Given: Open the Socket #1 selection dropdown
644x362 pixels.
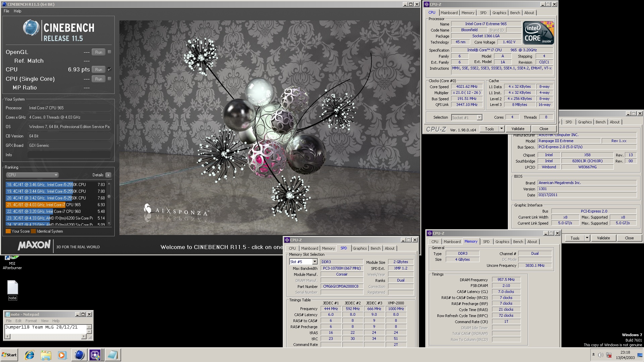Looking at the screenshot, I should click(x=479, y=117).
